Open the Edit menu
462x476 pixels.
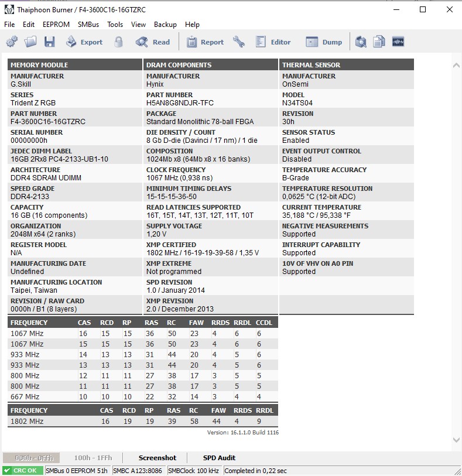coord(29,25)
